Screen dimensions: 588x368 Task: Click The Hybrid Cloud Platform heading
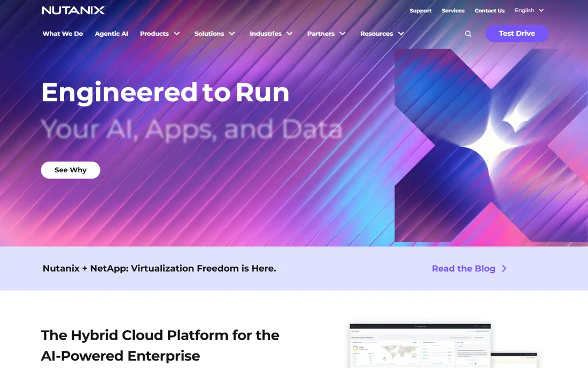(160, 345)
